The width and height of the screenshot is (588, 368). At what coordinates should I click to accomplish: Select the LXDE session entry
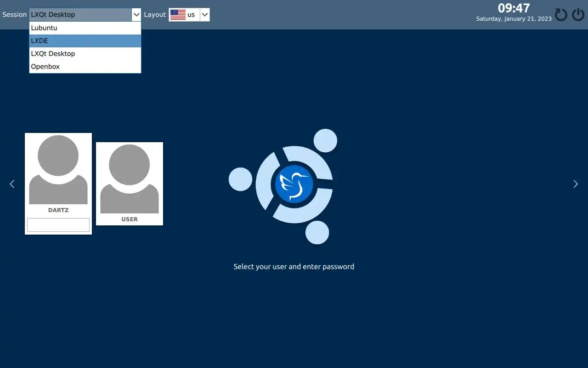pos(85,41)
